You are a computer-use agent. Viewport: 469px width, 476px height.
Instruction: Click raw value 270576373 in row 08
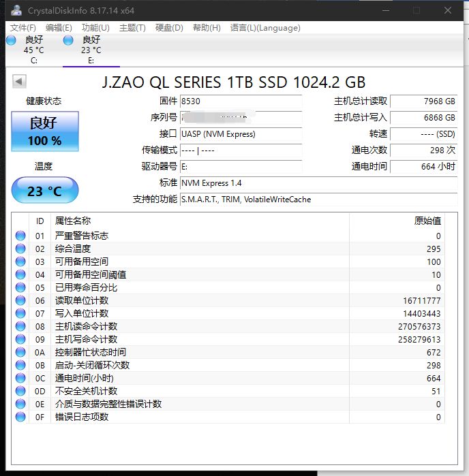click(x=419, y=327)
